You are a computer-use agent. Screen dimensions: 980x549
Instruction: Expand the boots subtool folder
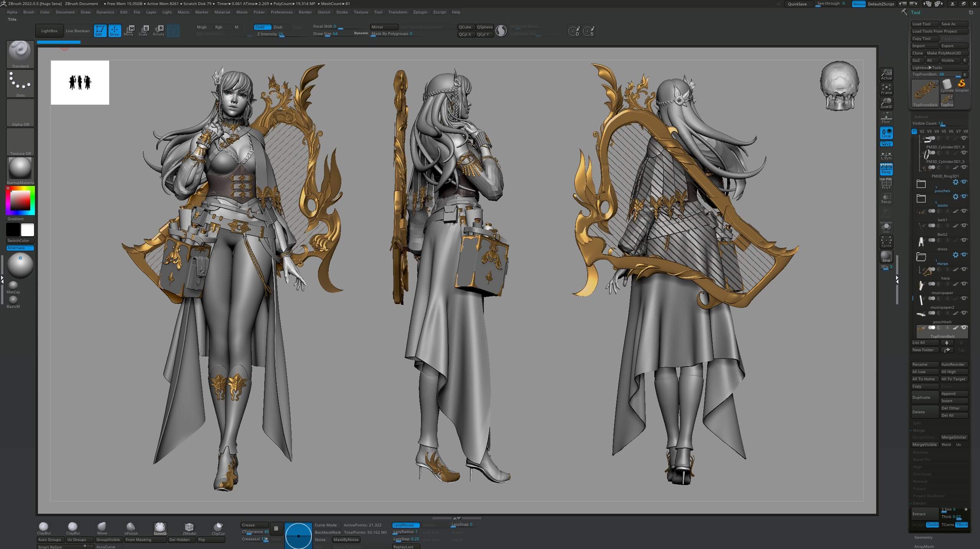pos(921,199)
